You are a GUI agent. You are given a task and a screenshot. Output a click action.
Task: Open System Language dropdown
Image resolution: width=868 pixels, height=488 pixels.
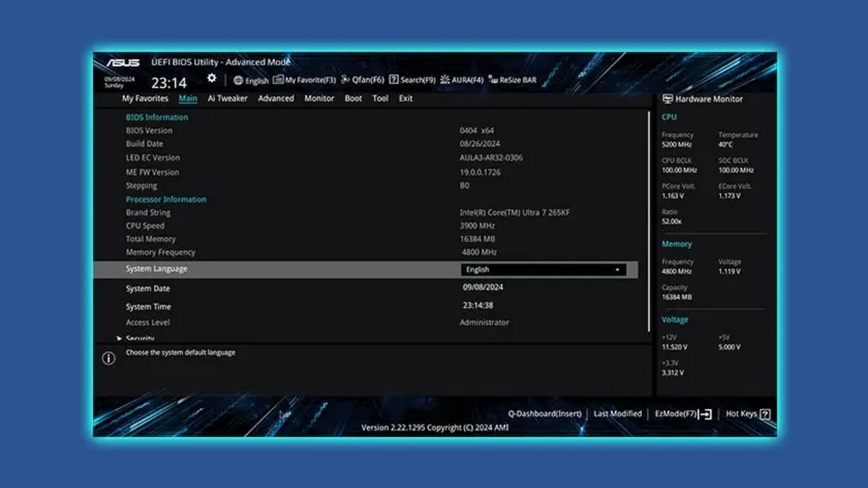coord(542,270)
